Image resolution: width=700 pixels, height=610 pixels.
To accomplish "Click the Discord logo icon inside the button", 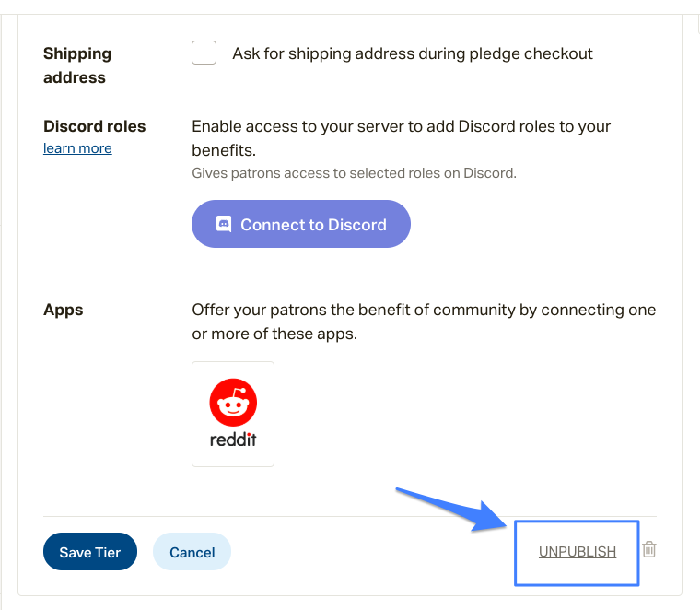I will pos(224,224).
